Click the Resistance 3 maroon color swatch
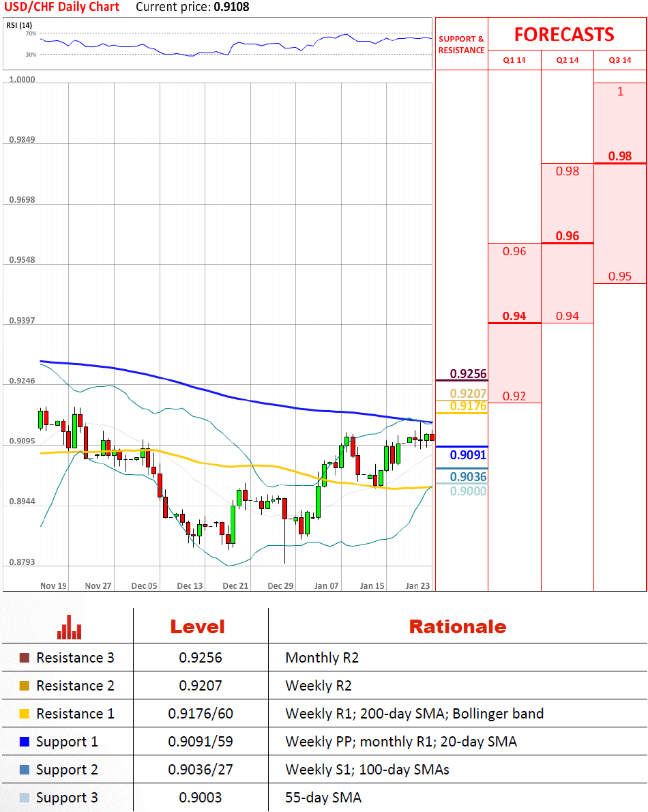Screen dimensions: 648x812 [x=25, y=658]
